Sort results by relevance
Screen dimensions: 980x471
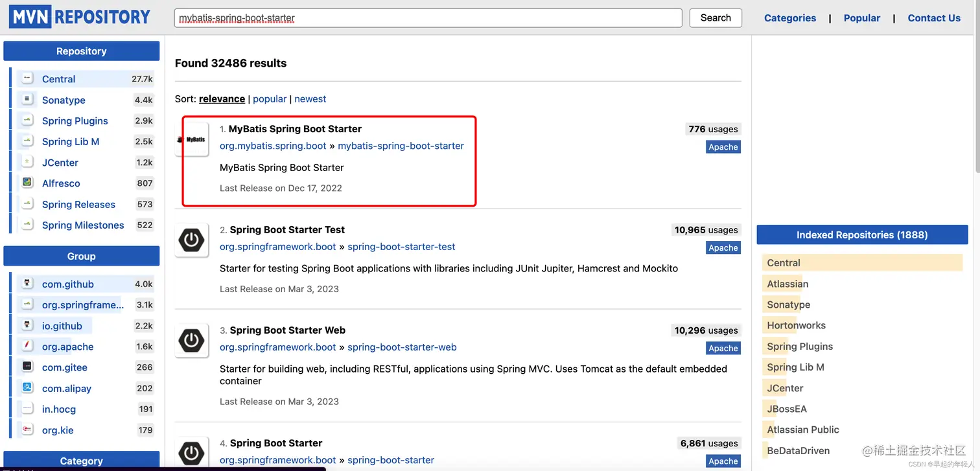222,98
